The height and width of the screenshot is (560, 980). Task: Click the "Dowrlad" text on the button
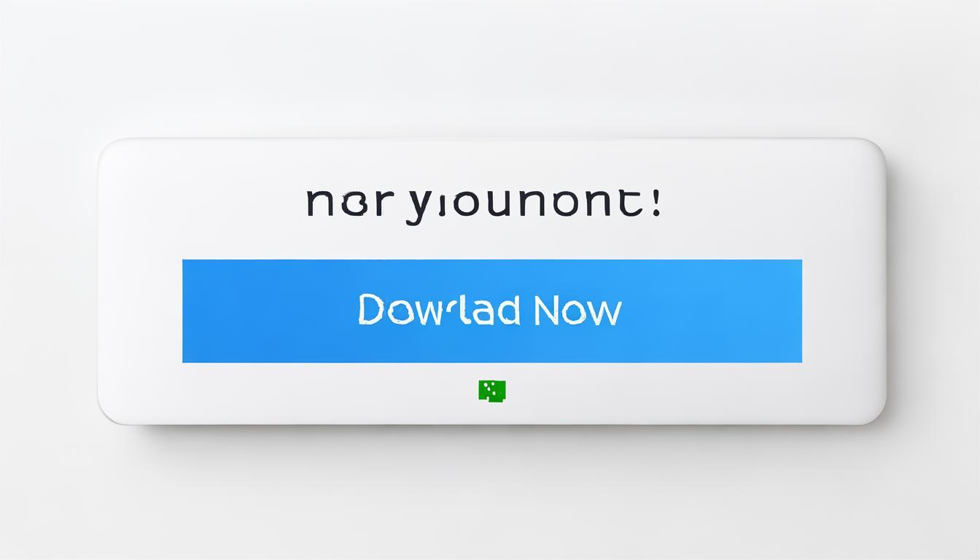point(440,310)
